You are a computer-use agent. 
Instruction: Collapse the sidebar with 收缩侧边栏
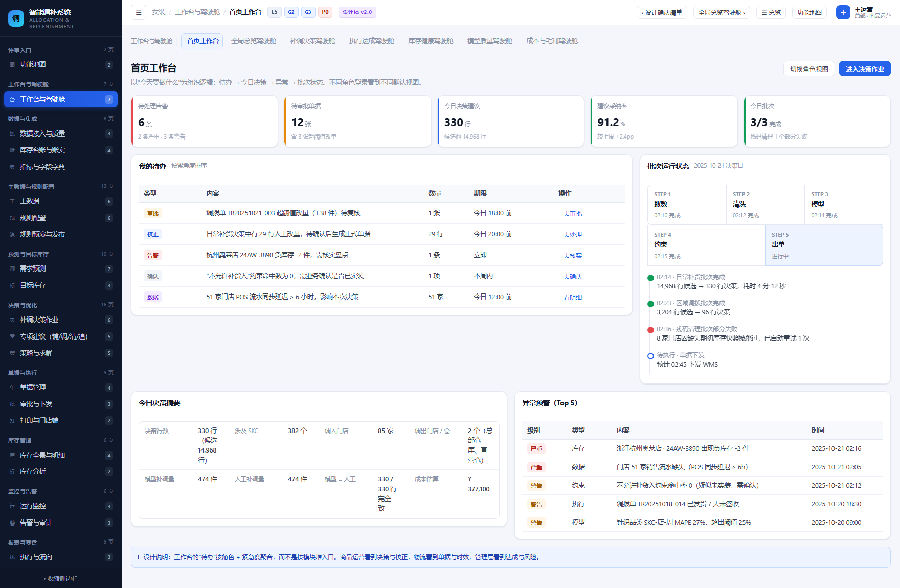(x=61, y=579)
